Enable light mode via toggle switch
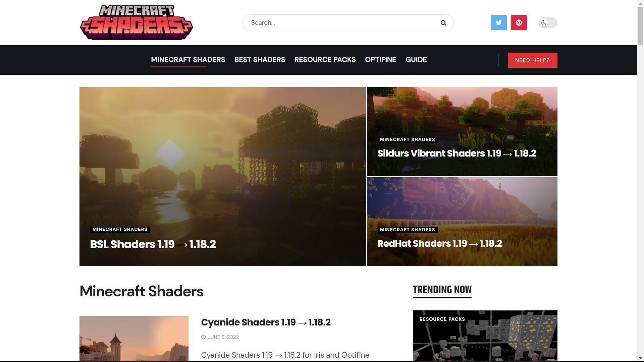The height and width of the screenshot is (362, 644). coord(548,22)
